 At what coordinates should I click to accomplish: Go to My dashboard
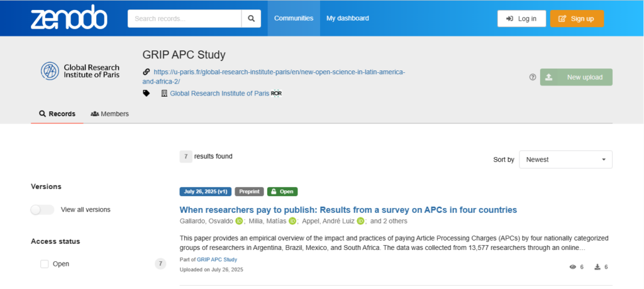coord(347,18)
